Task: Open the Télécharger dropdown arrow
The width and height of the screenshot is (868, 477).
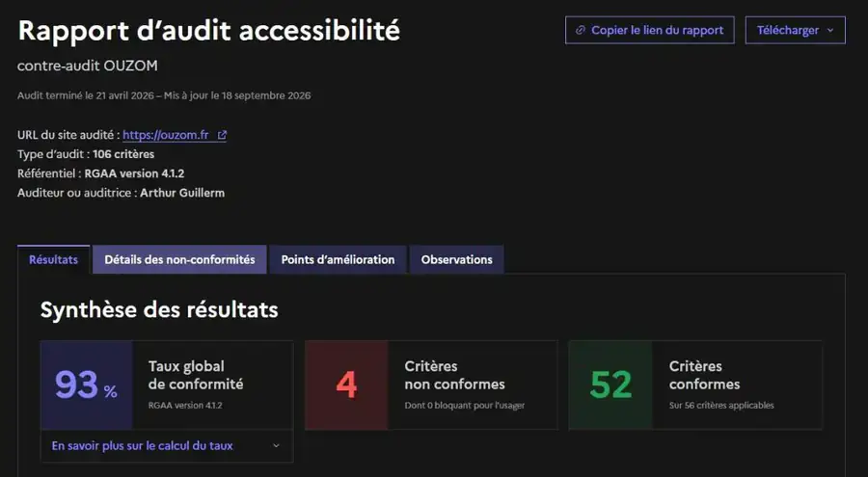Action: coord(830,31)
